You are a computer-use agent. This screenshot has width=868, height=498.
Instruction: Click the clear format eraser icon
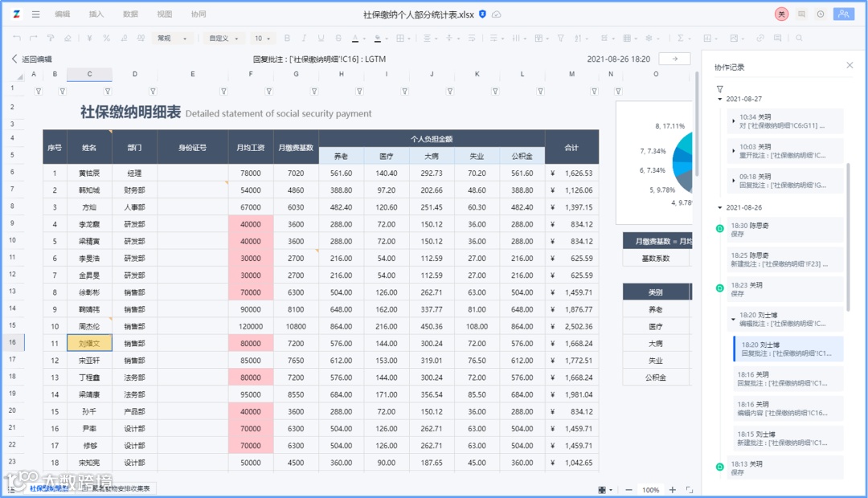(x=68, y=39)
